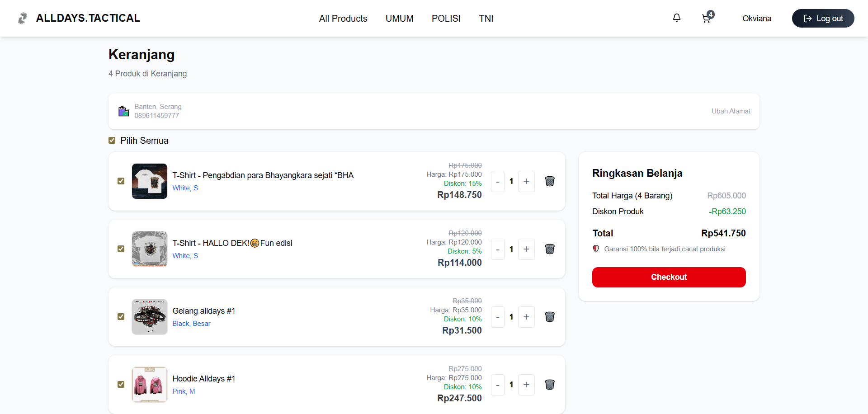This screenshot has height=414, width=868.
Task: Open the POLISI category
Action: (x=446, y=19)
